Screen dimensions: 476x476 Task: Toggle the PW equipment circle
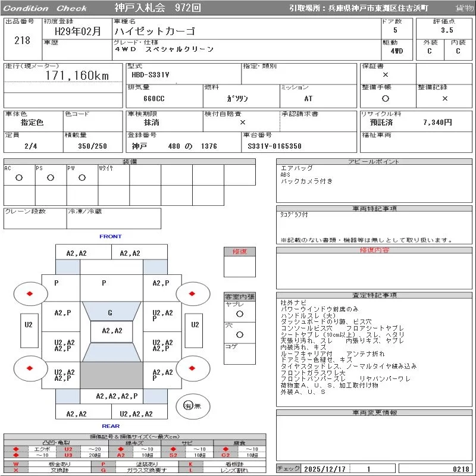(x=82, y=177)
